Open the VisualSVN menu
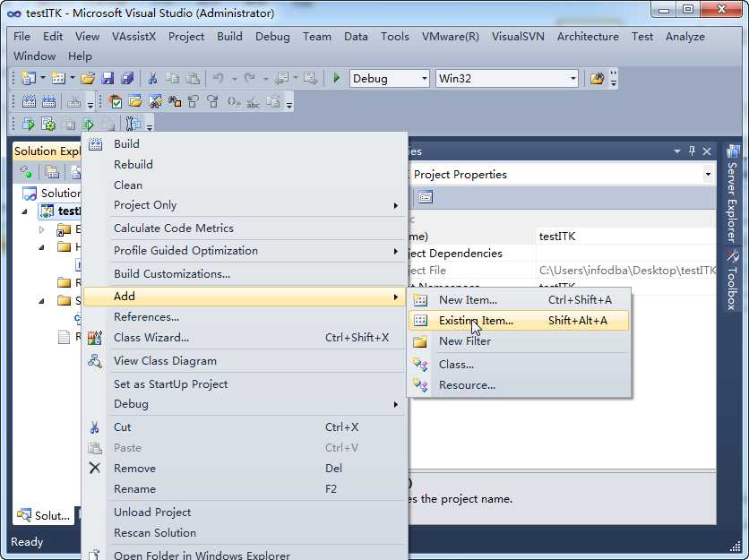749x560 pixels. point(518,37)
